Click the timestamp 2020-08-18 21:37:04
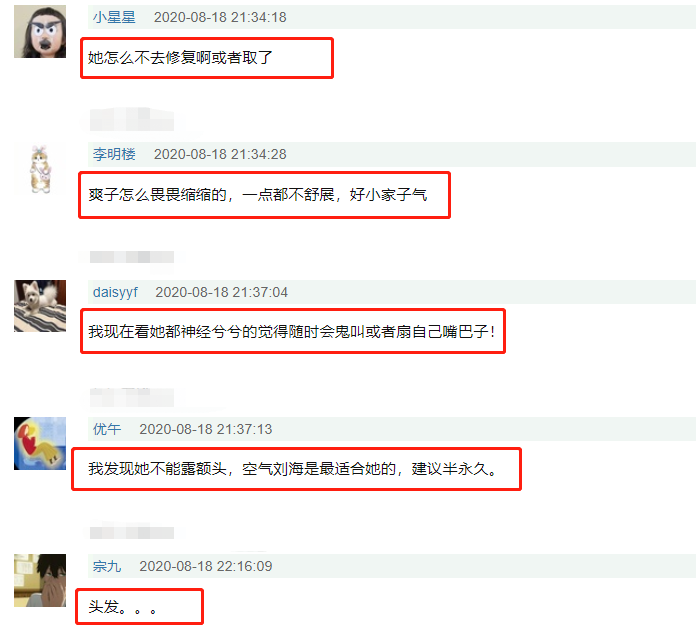 [221, 292]
